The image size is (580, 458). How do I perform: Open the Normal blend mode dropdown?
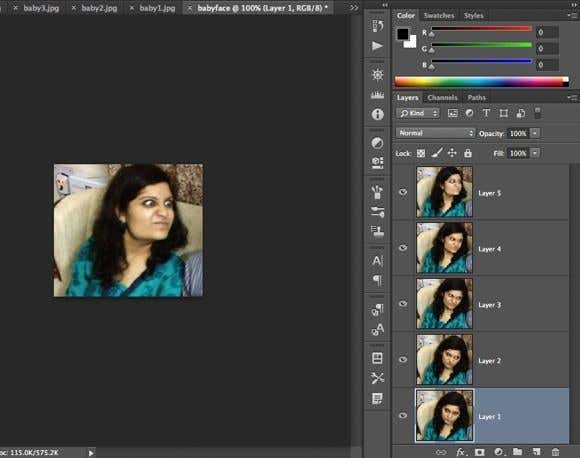click(x=435, y=133)
